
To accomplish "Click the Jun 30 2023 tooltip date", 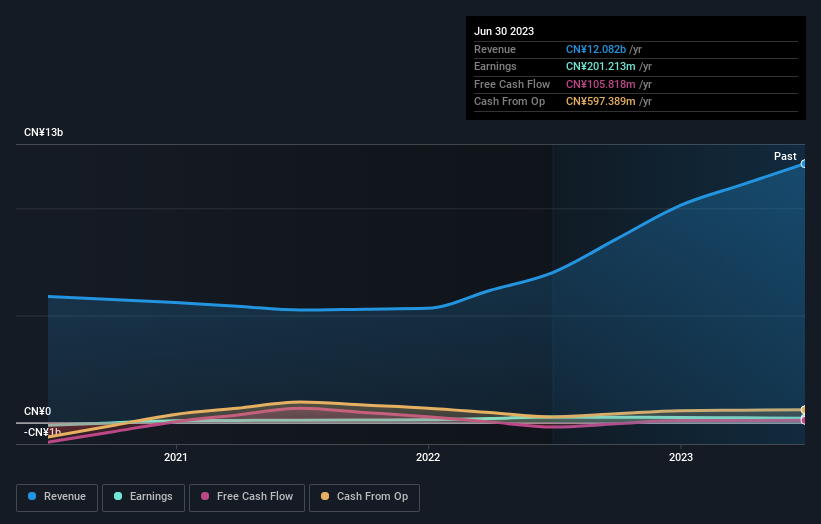I will coord(504,31).
